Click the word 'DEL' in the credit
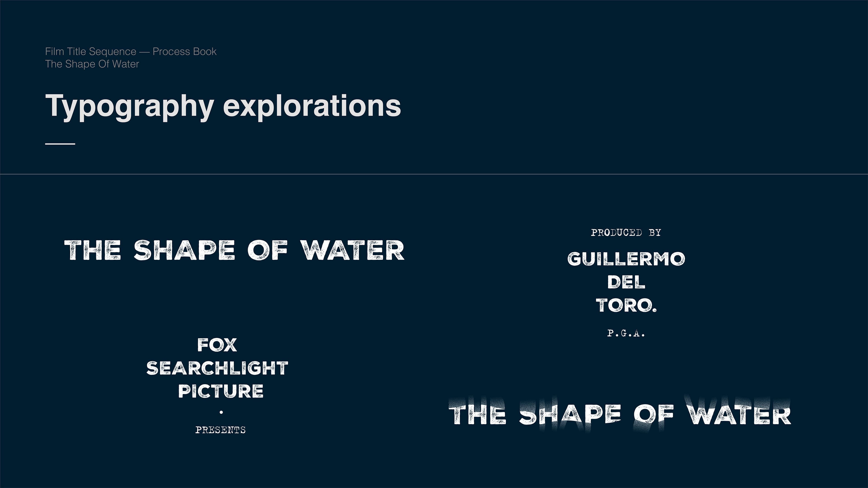This screenshot has height=488, width=868. pos(626,282)
